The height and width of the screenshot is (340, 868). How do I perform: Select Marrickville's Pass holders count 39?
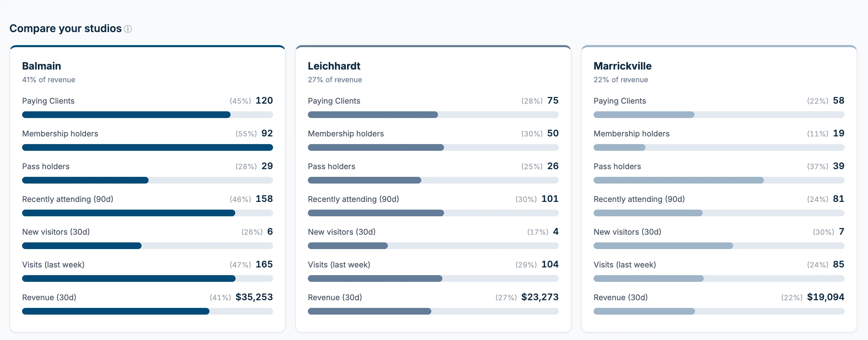tap(839, 166)
